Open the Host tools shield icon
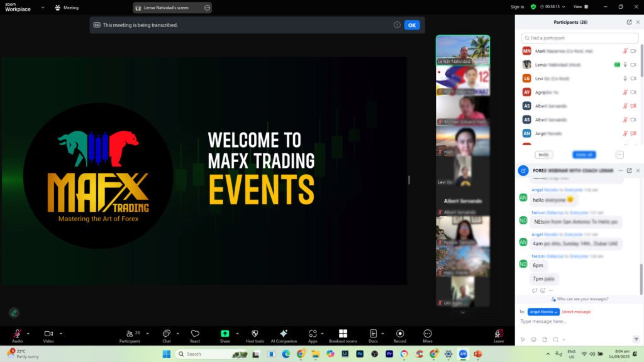The image size is (644, 362). coord(255,334)
